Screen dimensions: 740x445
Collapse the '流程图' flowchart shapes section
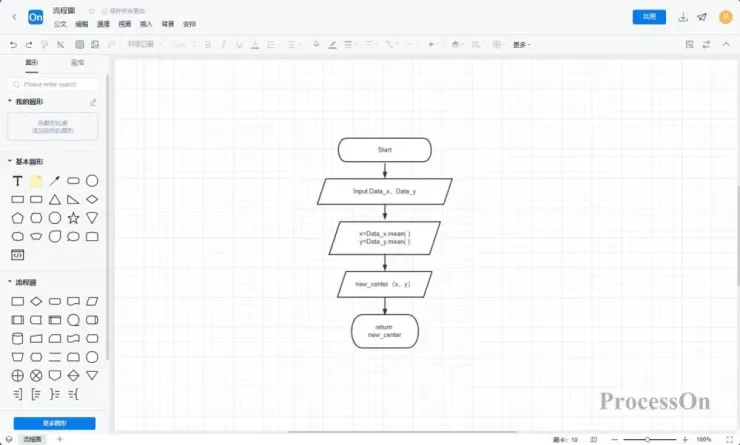tap(10, 282)
